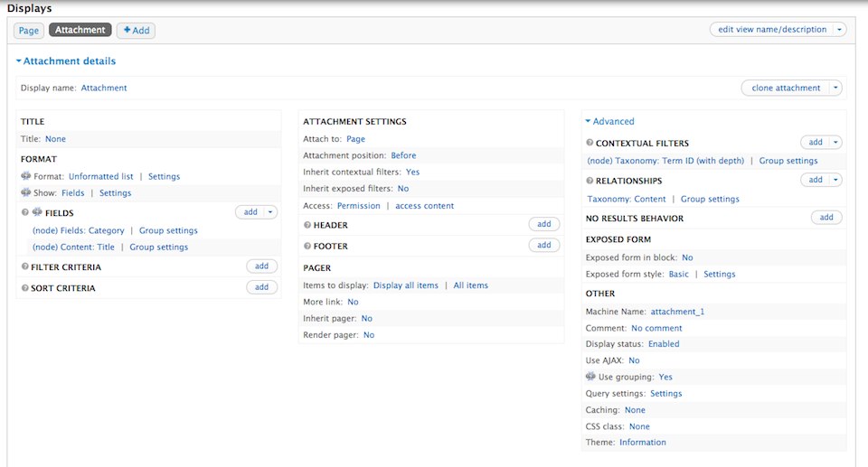Open the Unformatted list format link
The height and width of the screenshot is (467, 868).
[x=100, y=176]
